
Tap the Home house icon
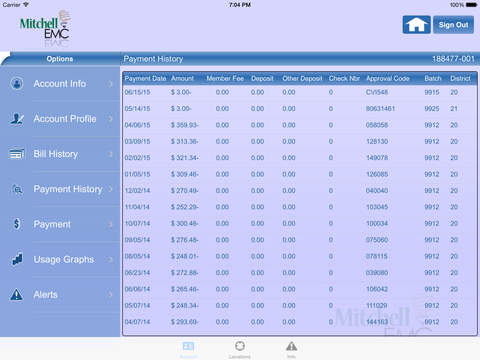[416, 25]
